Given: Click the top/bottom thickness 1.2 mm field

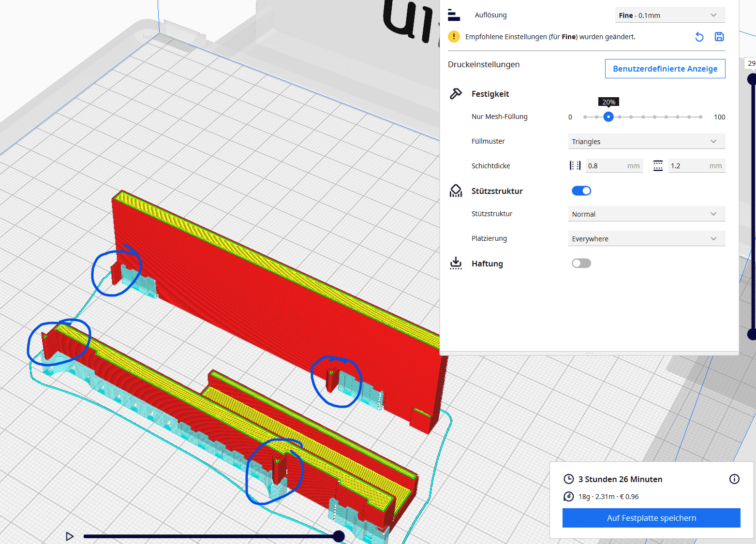Looking at the screenshot, I should [697, 166].
